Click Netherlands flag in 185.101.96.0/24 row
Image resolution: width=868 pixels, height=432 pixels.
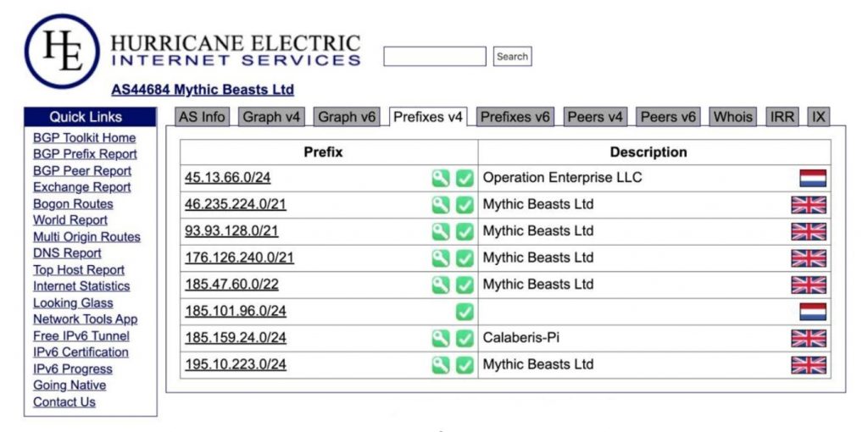pos(813,312)
